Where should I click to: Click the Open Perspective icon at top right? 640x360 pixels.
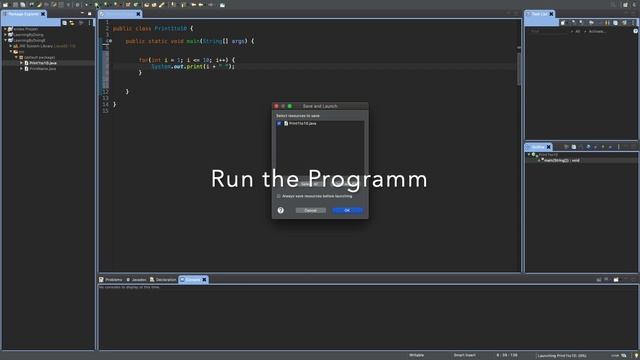click(x=625, y=5)
